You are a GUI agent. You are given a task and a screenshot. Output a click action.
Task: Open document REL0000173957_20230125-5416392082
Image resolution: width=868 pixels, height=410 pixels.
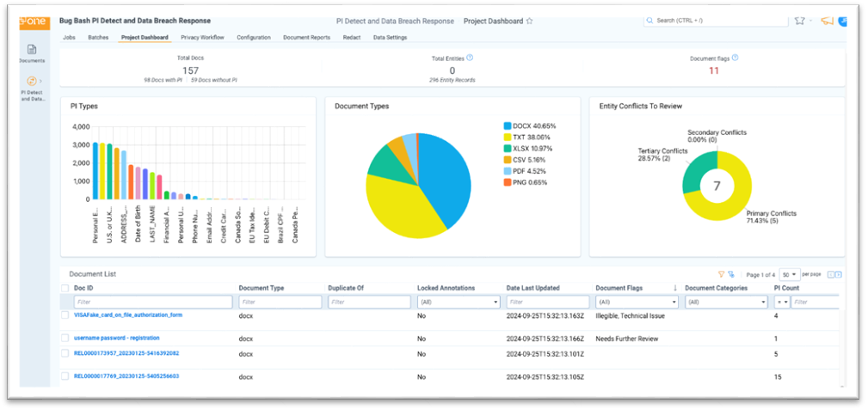pos(126,353)
